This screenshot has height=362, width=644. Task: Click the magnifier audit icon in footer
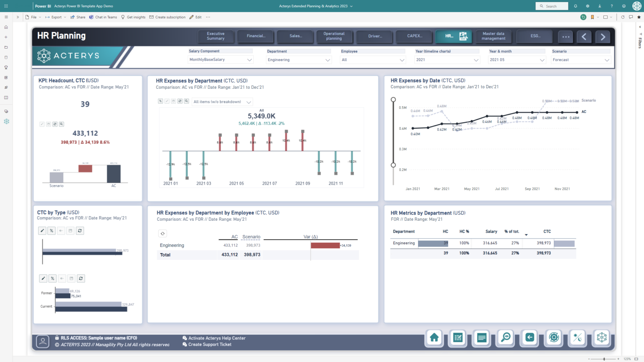(505, 338)
